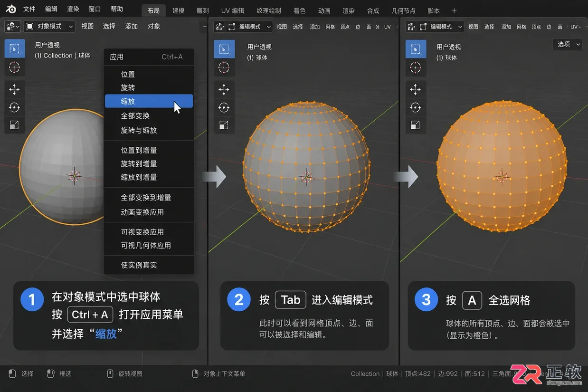Image resolution: width=588 pixels, height=392 pixels.
Task: Select the 3D cursor tool in step 1 viewport
Action: click(14, 67)
